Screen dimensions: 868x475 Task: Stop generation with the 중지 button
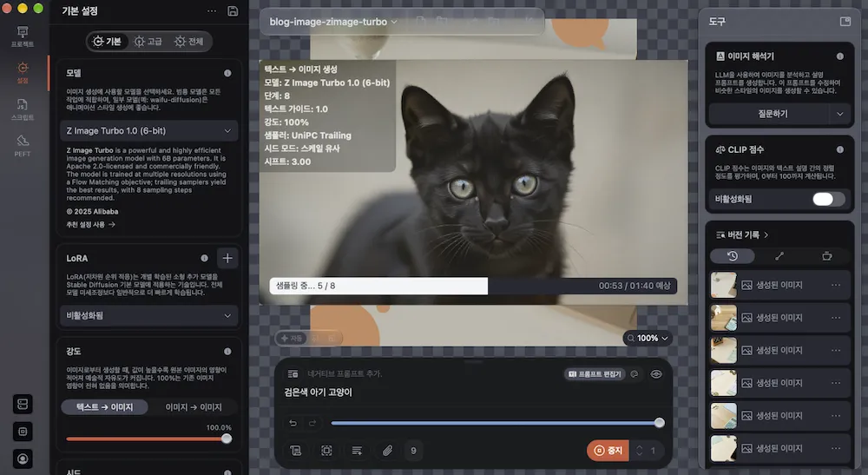[608, 451]
